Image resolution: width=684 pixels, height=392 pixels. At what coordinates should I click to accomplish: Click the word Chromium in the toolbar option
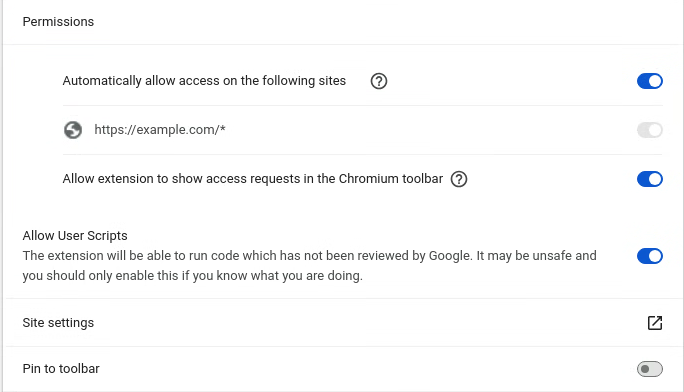(369, 179)
